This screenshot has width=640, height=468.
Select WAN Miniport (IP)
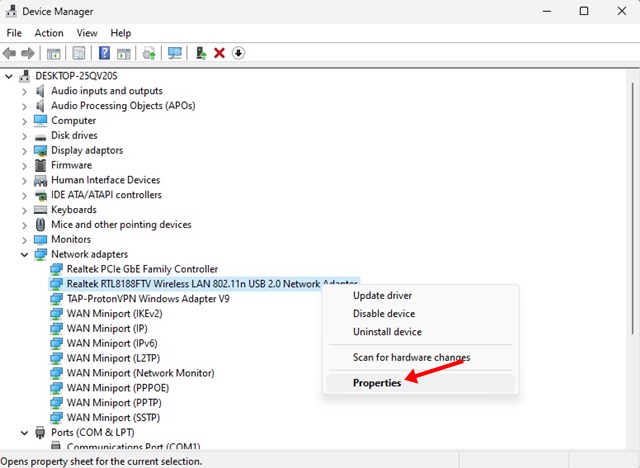pyautogui.click(x=107, y=328)
